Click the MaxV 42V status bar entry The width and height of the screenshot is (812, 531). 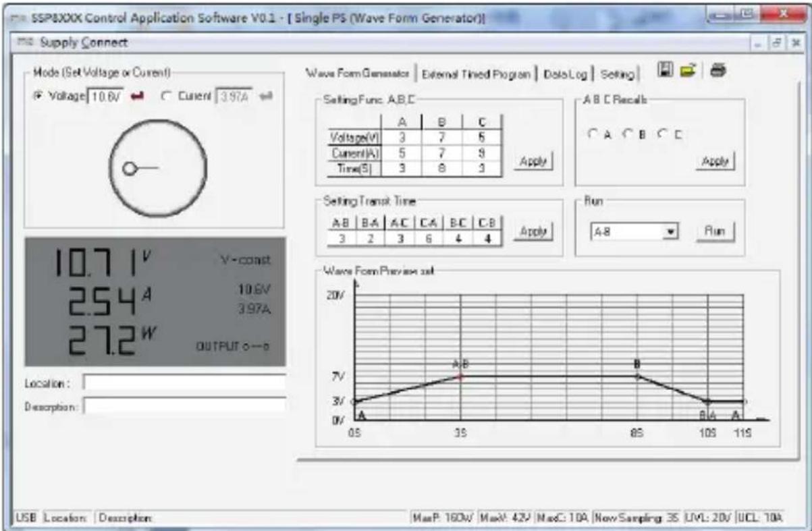[506, 518]
